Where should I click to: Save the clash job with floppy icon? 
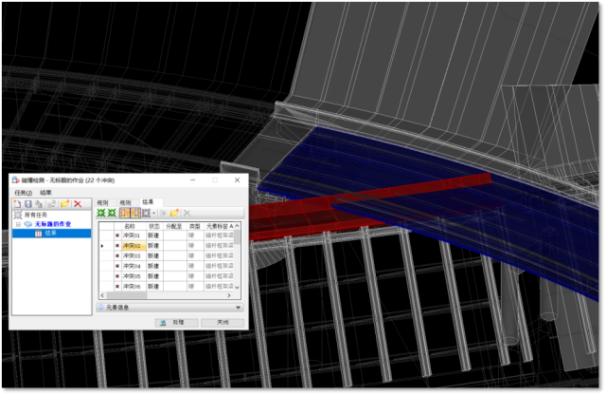(x=28, y=204)
